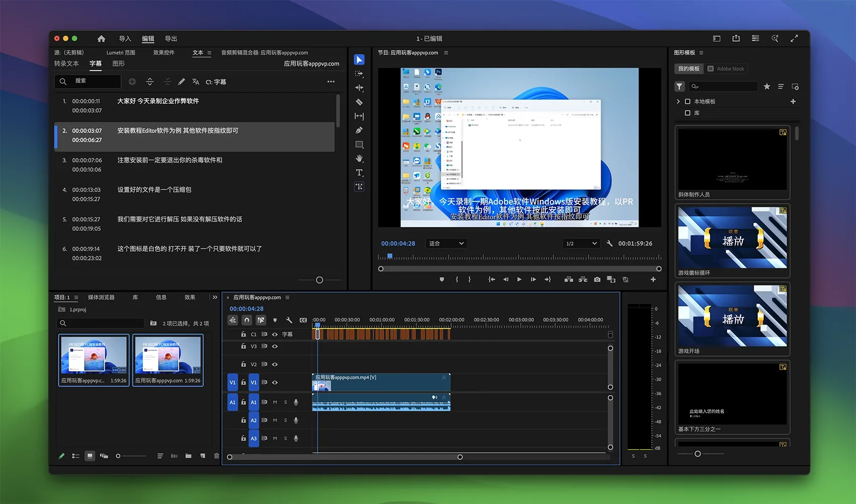
Task: Select the Type (T) tool
Action: 359,173
